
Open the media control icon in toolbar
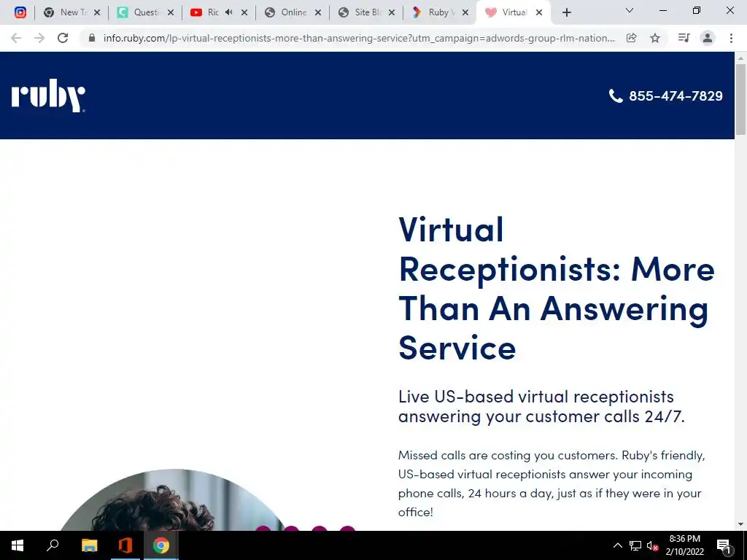click(x=684, y=38)
